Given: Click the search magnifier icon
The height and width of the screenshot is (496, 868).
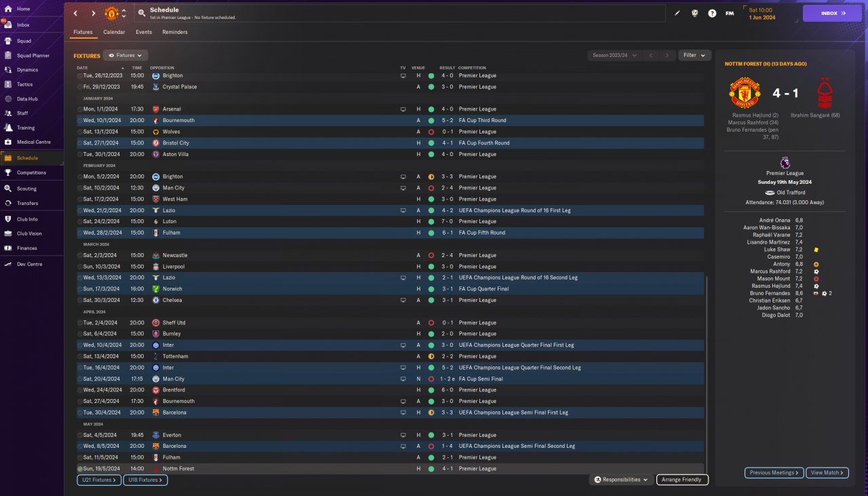Looking at the screenshot, I should (x=141, y=13).
